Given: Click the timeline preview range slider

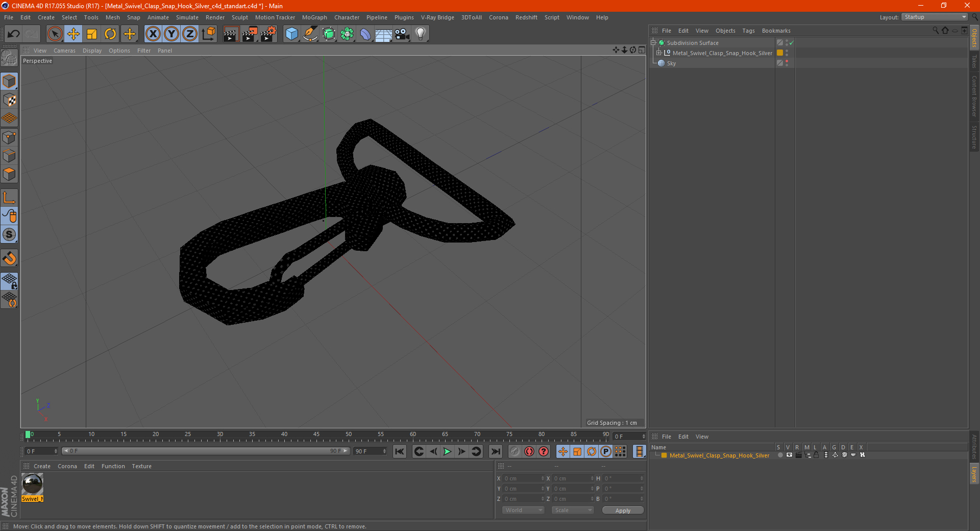Looking at the screenshot, I should click(206, 451).
